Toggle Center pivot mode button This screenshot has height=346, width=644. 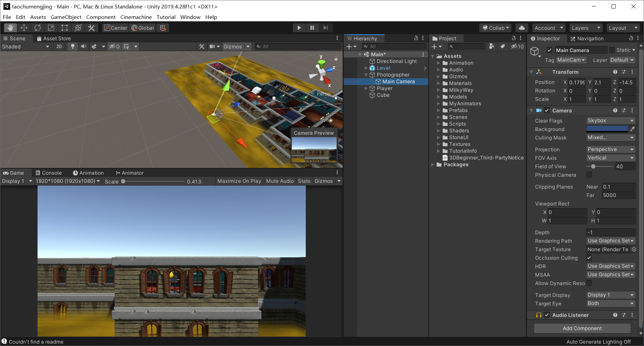click(x=115, y=28)
